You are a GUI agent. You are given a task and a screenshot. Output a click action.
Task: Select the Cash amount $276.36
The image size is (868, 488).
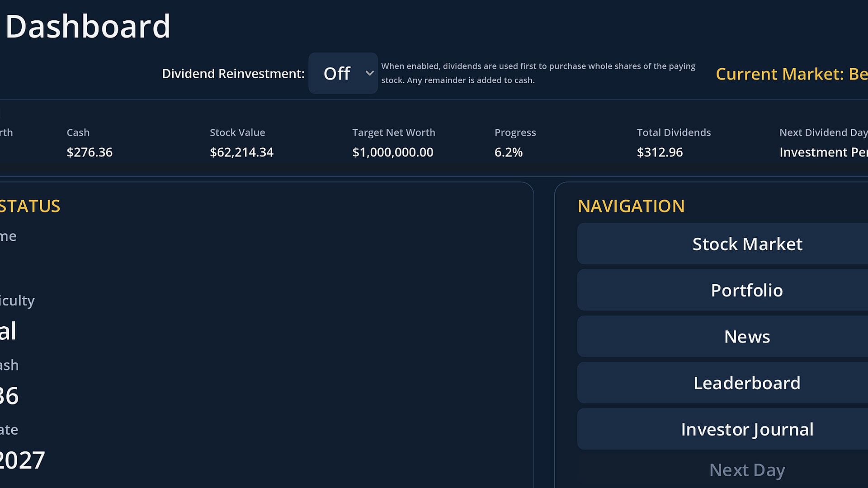pyautogui.click(x=90, y=152)
